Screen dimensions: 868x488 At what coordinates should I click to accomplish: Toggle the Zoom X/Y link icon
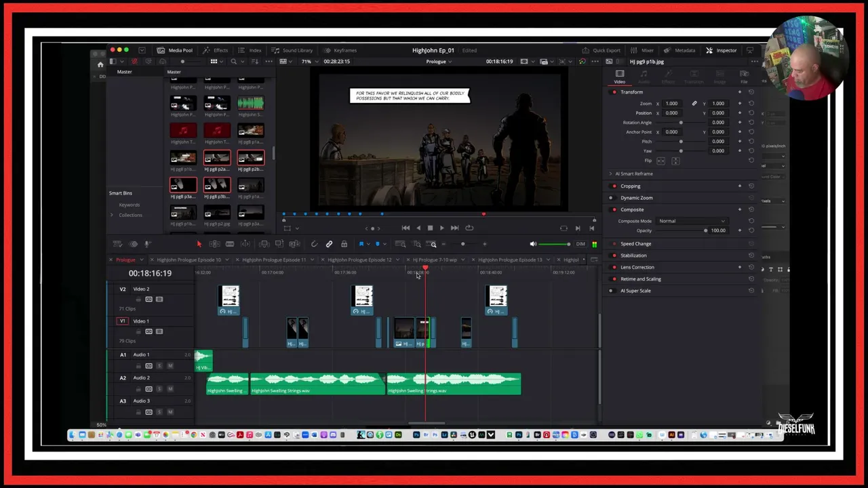tap(694, 104)
